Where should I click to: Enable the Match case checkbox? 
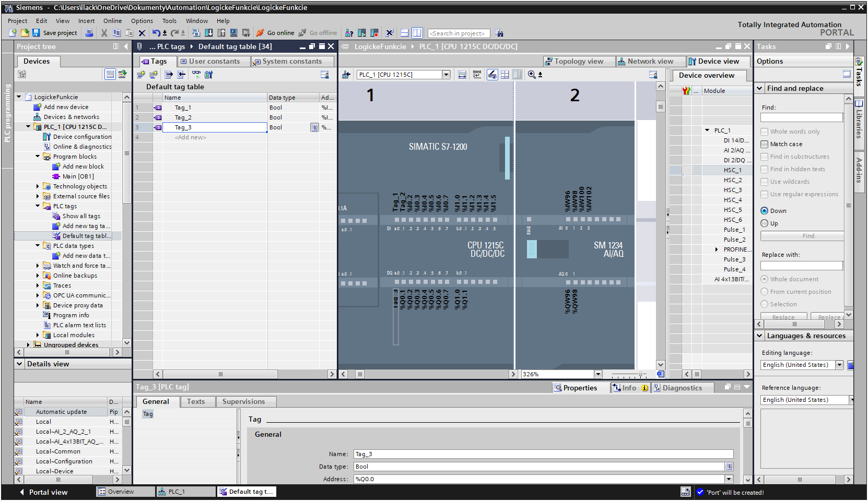[765, 144]
